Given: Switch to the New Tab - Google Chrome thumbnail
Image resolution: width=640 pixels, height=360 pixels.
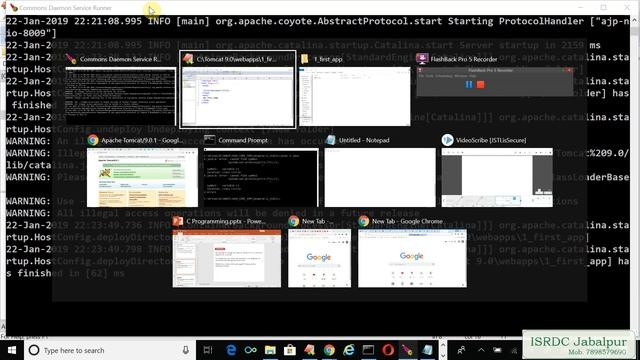Looking at the screenshot, I should pos(412,258).
